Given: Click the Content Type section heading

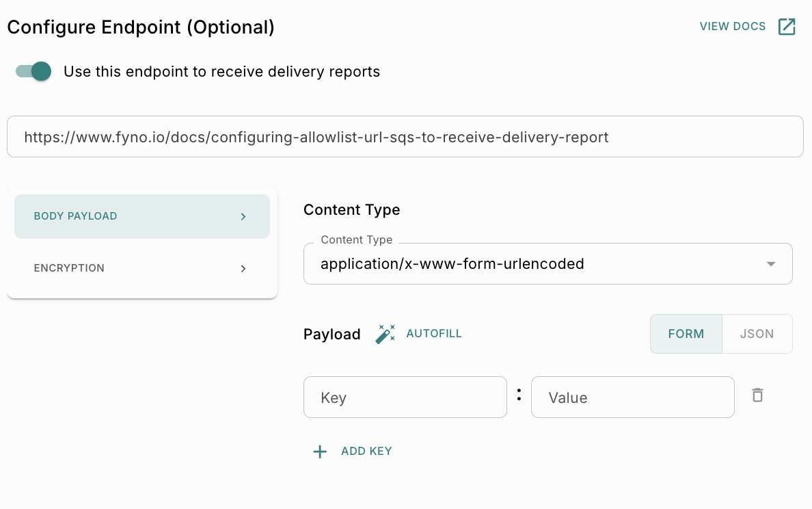Looking at the screenshot, I should (351, 210).
